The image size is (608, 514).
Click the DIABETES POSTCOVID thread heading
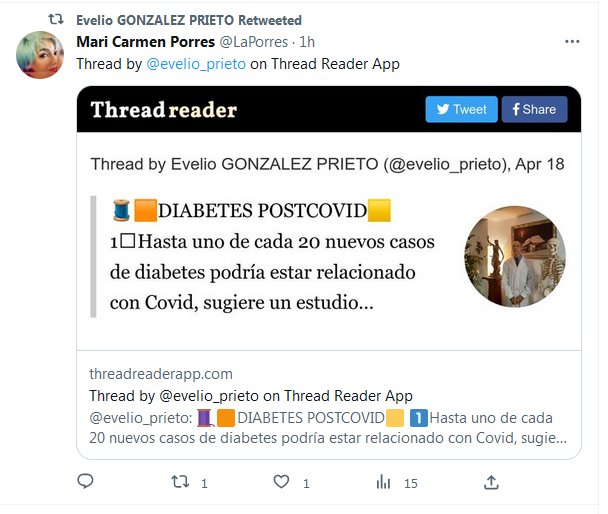[x=262, y=210]
